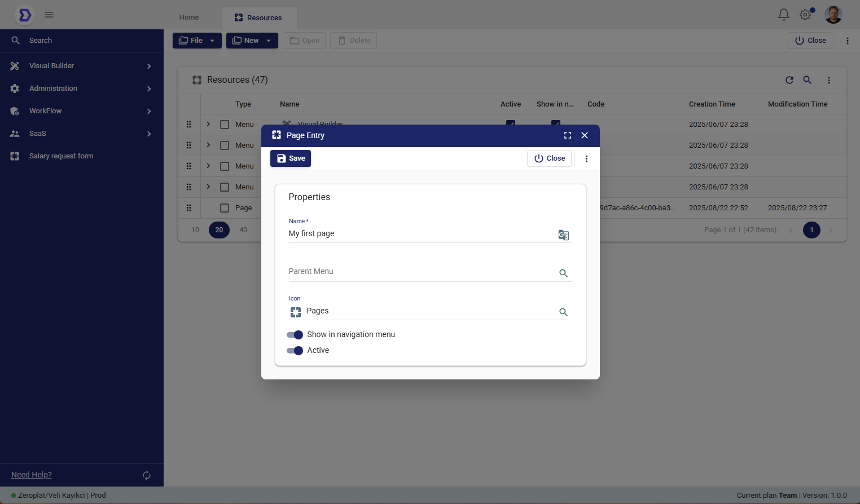Click the Name input field
This screenshot has width=860, height=504.
tap(420, 234)
